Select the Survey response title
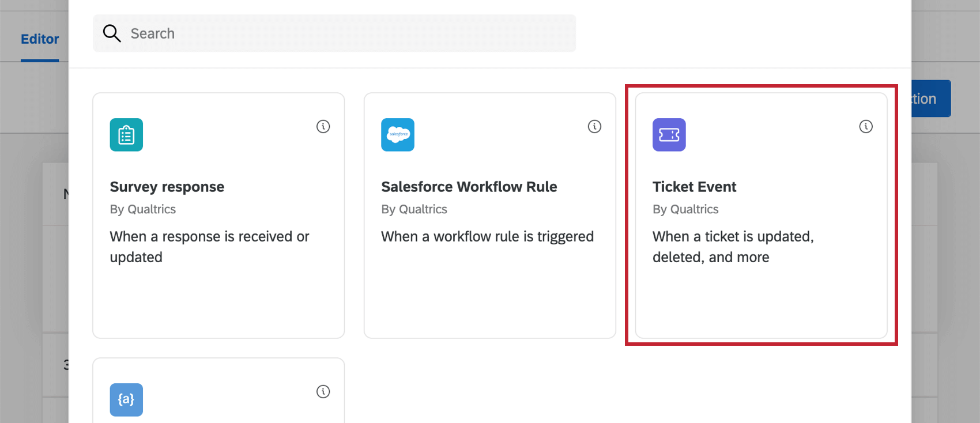The width and height of the screenshot is (980, 423). tap(167, 187)
